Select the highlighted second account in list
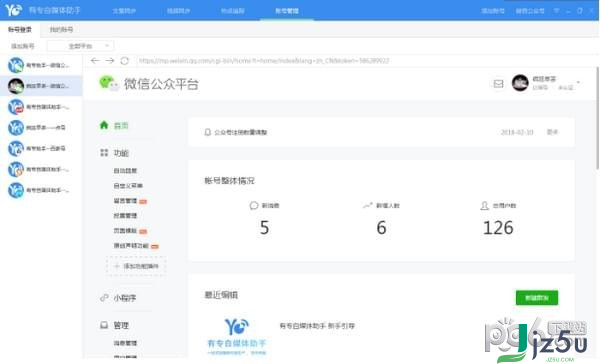This screenshot has height=364, width=600. 41,86
